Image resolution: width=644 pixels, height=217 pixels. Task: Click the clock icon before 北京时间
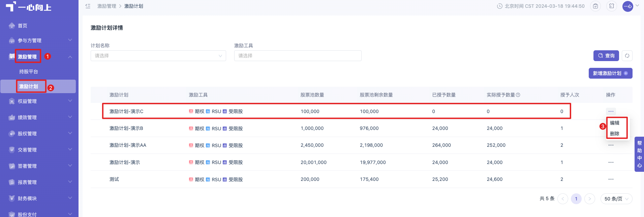[x=500, y=6]
